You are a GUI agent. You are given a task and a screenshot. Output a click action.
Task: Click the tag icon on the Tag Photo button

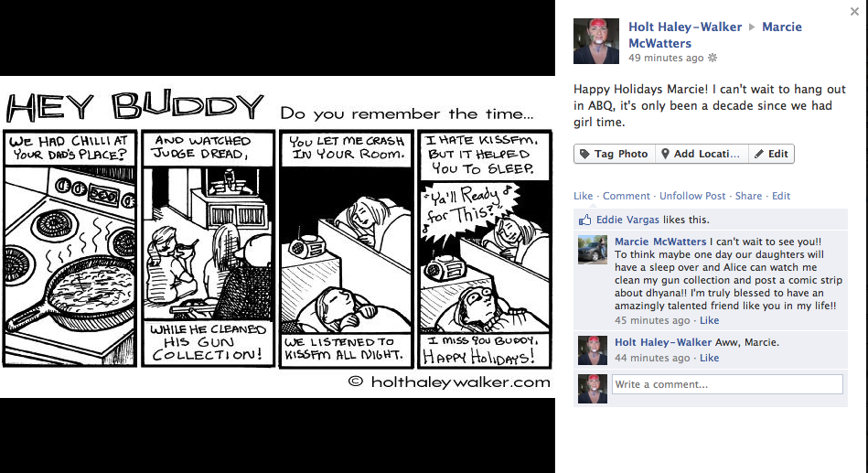coord(584,154)
